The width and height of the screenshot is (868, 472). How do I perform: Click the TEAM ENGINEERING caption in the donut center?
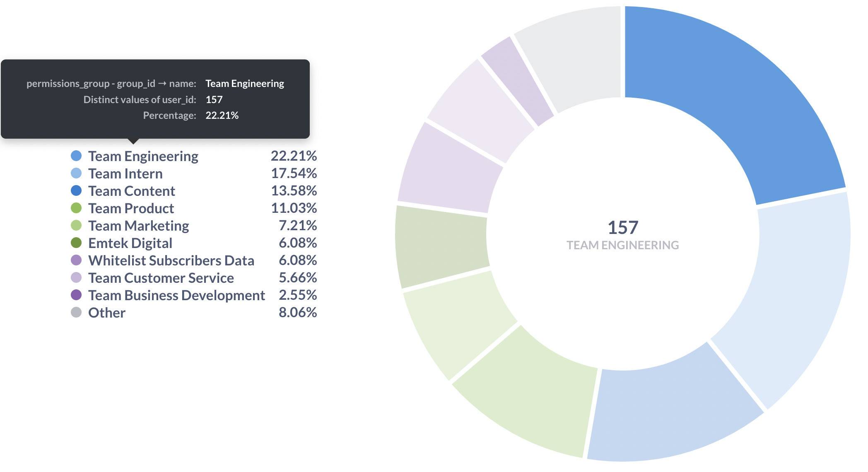point(623,245)
